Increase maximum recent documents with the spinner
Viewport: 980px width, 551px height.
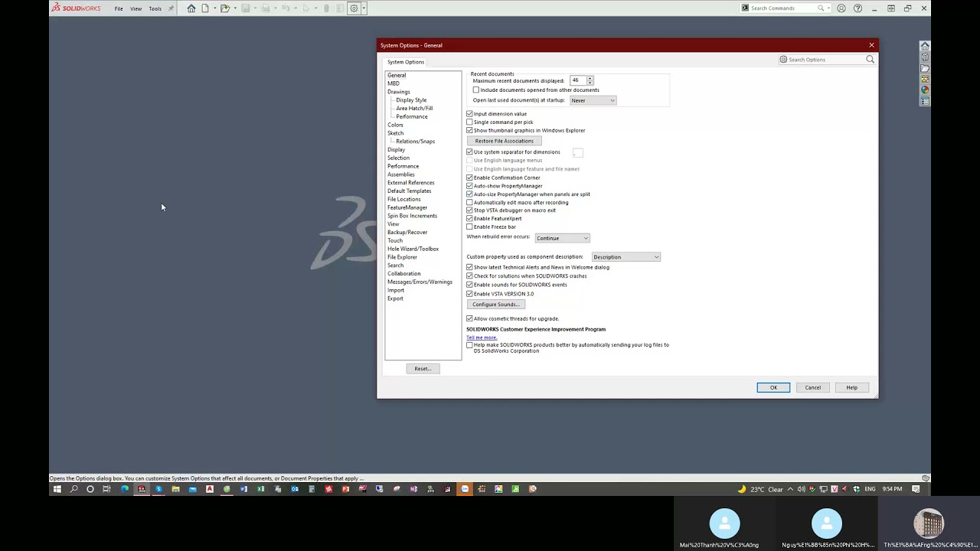pyautogui.click(x=590, y=79)
